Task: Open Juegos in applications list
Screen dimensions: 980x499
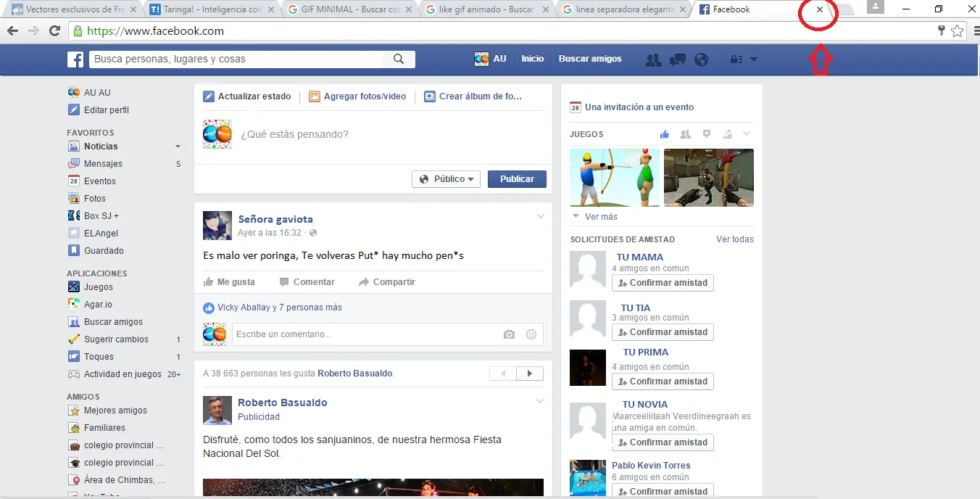Action: (x=99, y=287)
